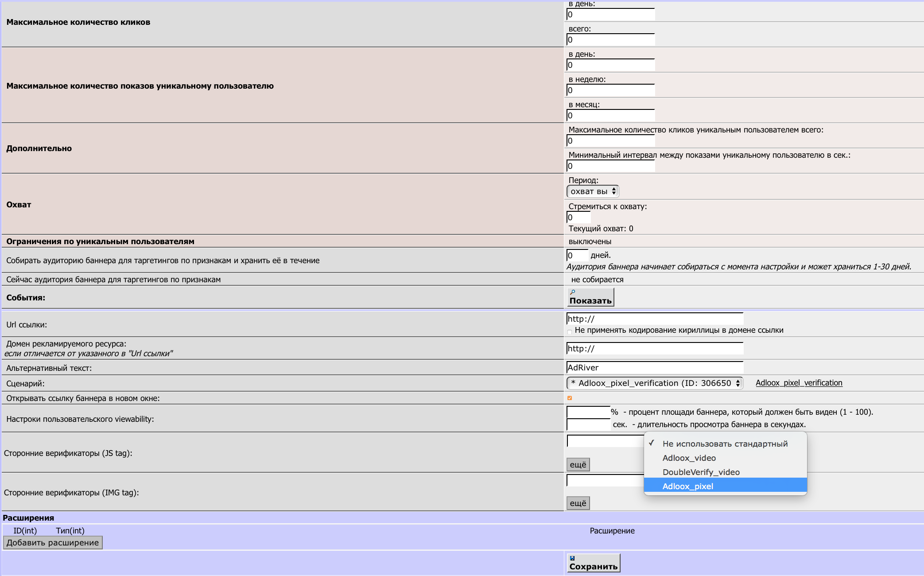Click max unique user clicks total input
924x576 pixels.
pos(610,140)
